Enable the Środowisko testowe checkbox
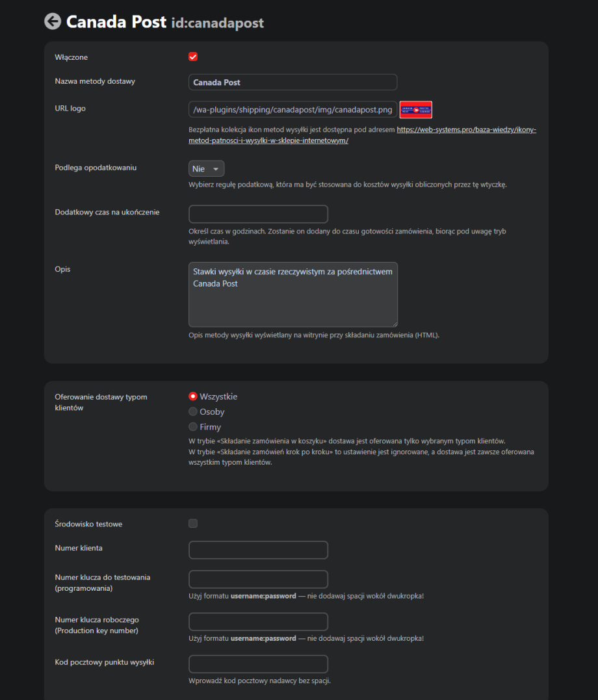Screen dimensions: 598x700 tap(193, 523)
